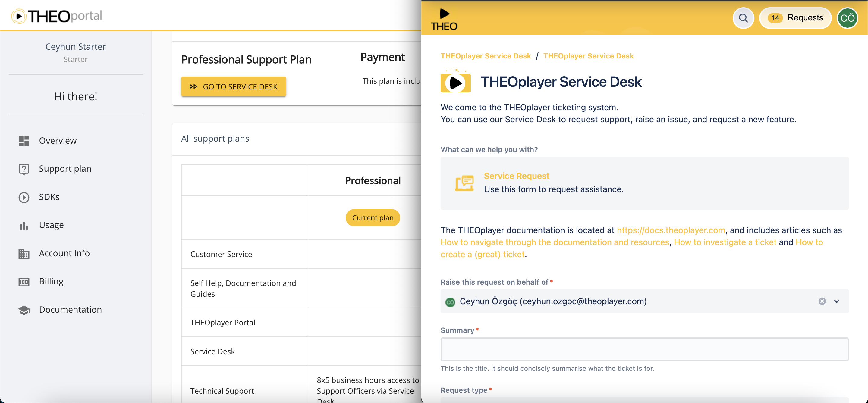Expand the Raise on behalf of dropdown
Screen dimensions: 868x403
[x=837, y=301]
